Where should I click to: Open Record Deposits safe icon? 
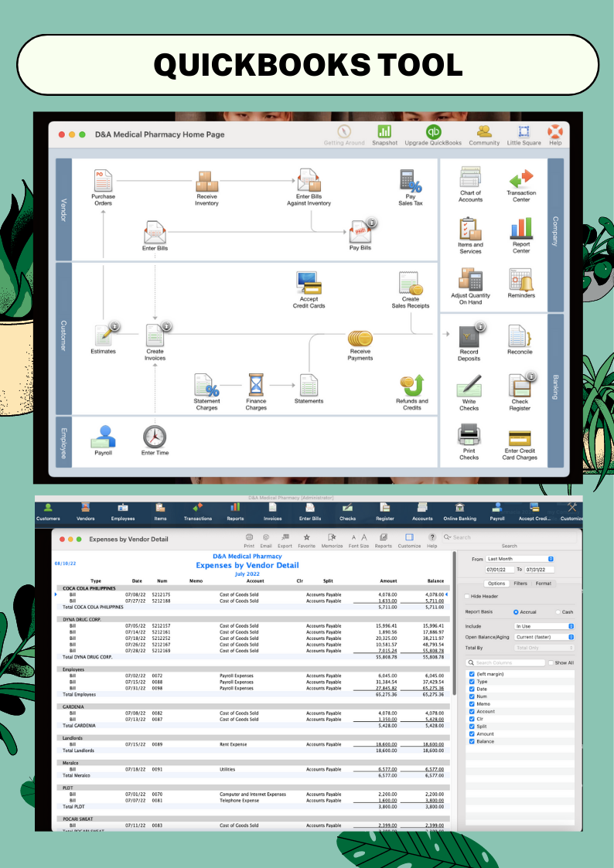469,336
